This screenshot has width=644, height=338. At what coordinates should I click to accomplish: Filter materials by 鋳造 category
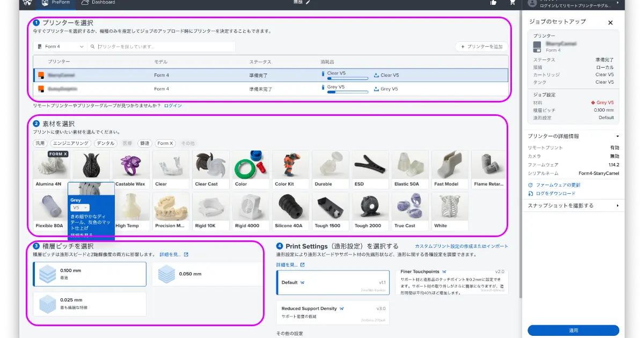tap(144, 143)
